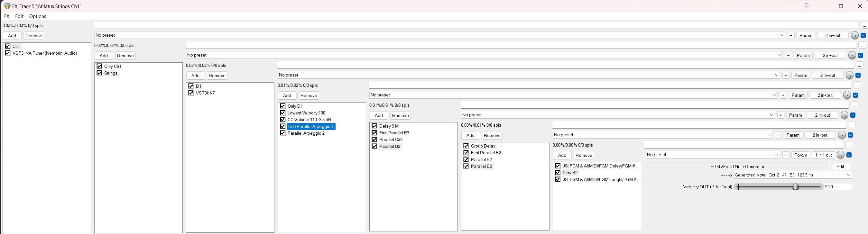Select the Strings list entry

pyautogui.click(x=111, y=73)
